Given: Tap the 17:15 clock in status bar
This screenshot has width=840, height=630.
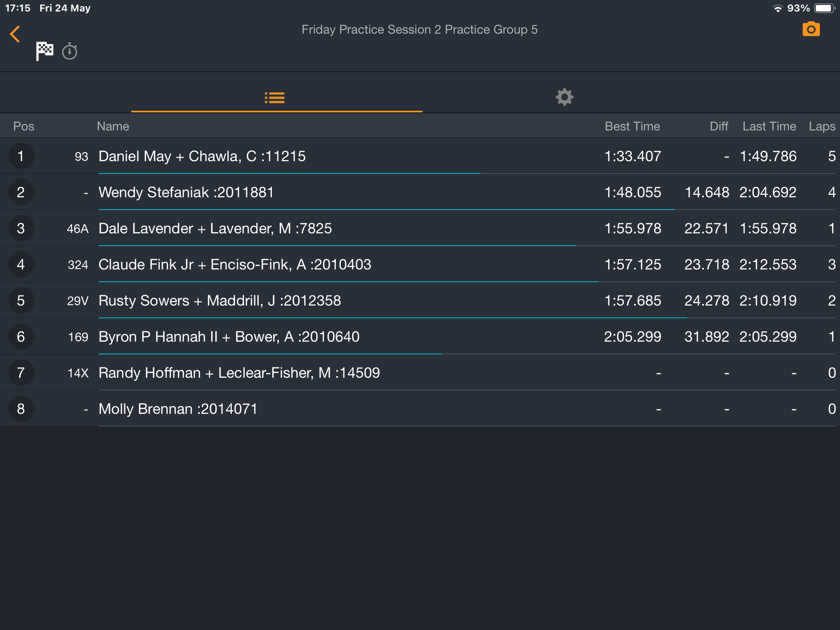Looking at the screenshot, I should click(18, 8).
